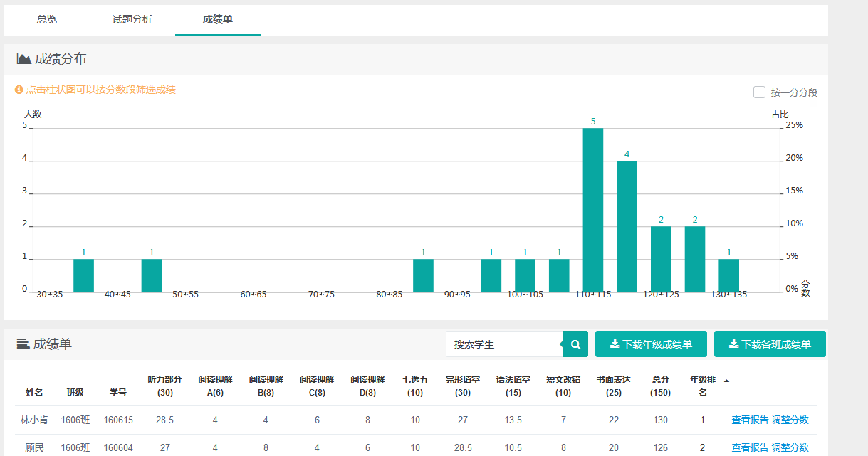
Task: Switch to the 总览 tab
Action: pyautogui.click(x=47, y=20)
